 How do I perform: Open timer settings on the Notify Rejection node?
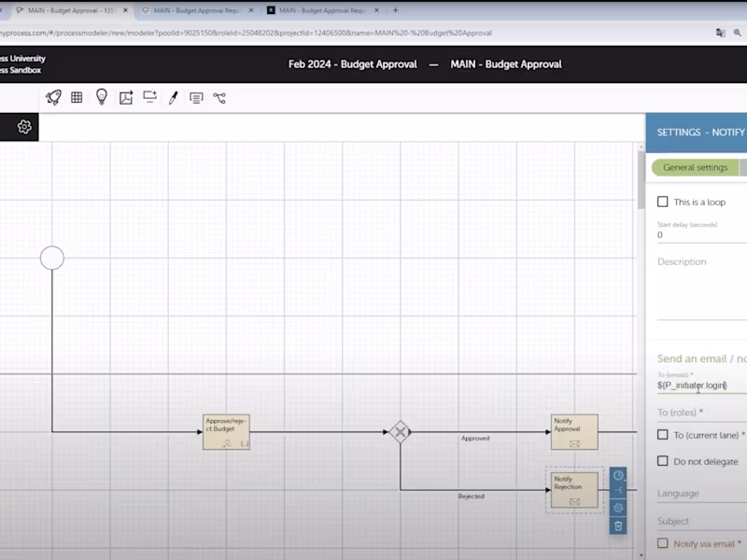pyautogui.click(x=618, y=475)
